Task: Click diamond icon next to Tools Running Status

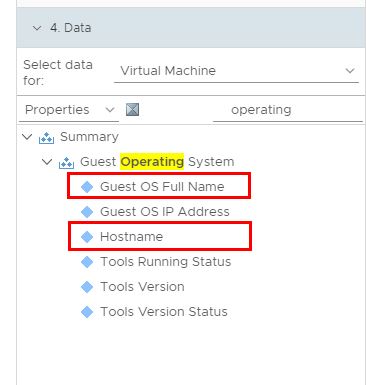Action: coord(87,262)
